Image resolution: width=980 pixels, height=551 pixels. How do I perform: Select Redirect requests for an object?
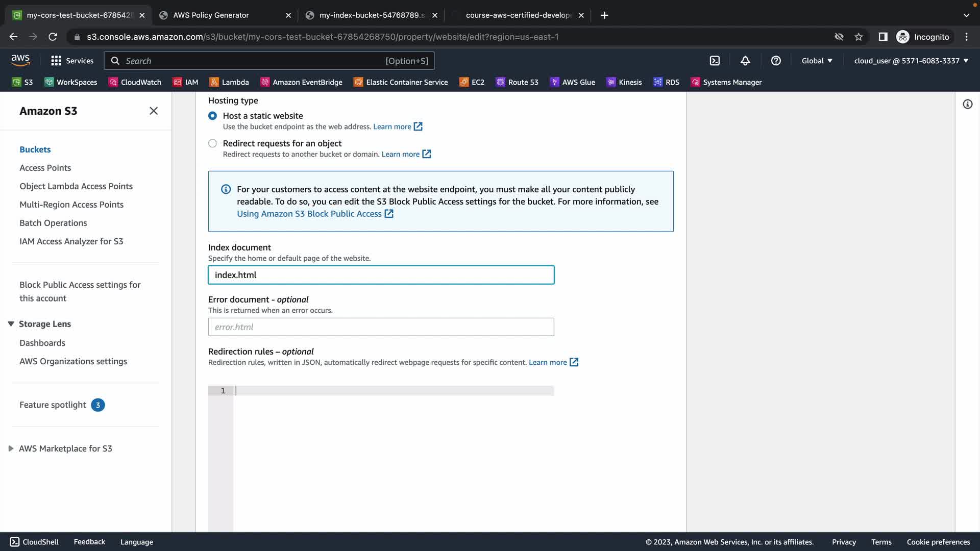(212, 143)
